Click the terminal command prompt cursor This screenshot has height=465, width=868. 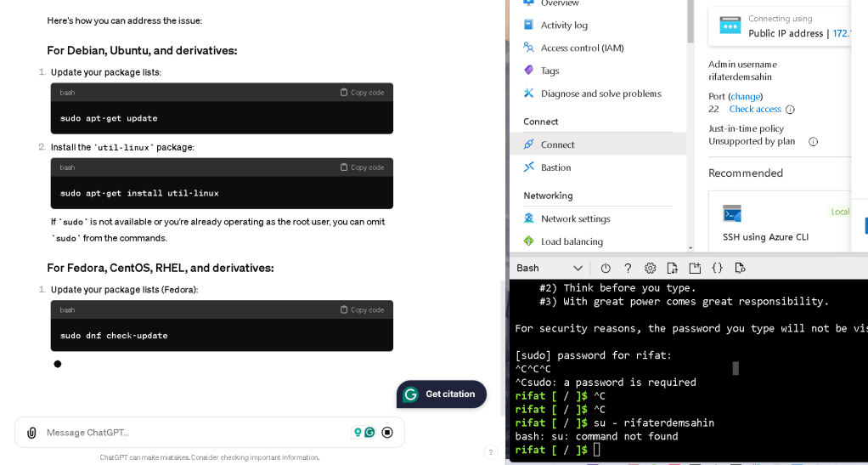[x=596, y=450]
